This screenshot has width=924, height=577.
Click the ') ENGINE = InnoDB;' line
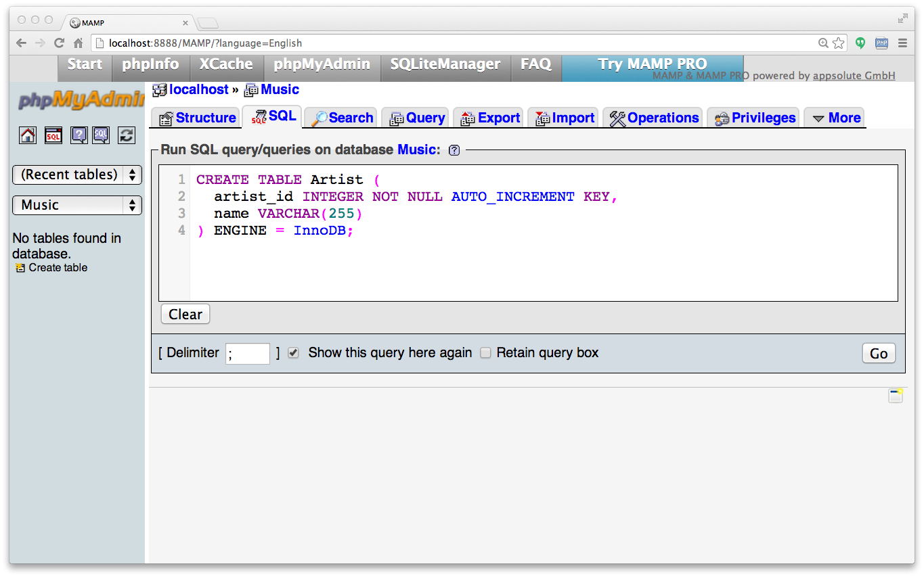pyautogui.click(x=275, y=231)
